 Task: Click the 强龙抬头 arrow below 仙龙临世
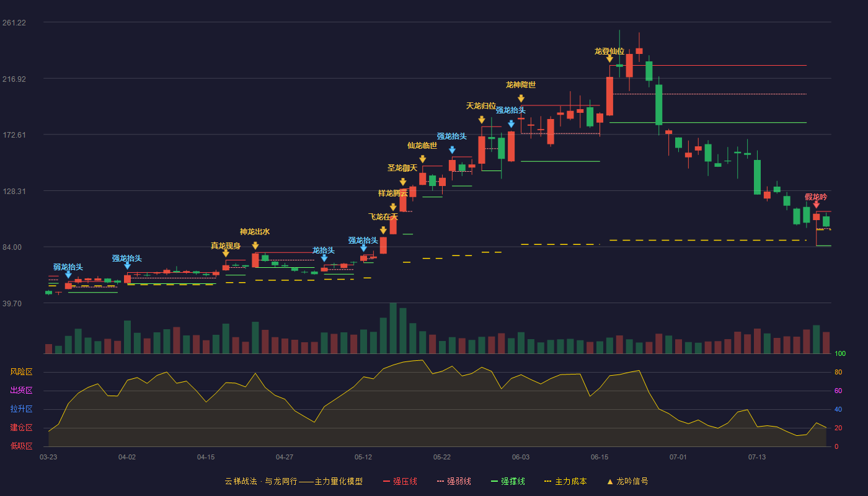[x=452, y=150]
